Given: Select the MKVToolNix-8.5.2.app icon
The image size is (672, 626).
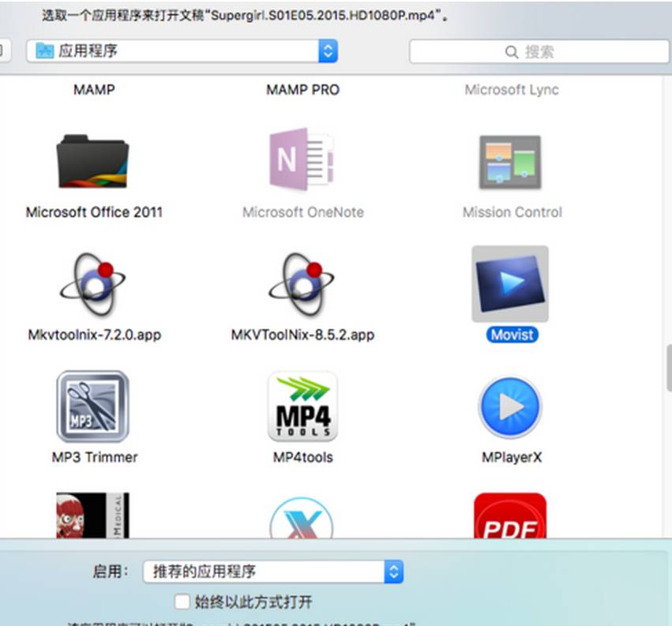Looking at the screenshot, I should click(x=302, y=284).
